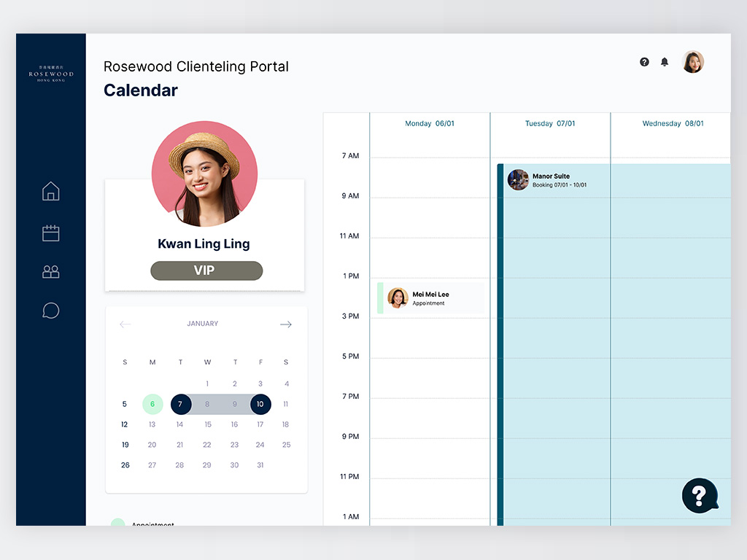The image size is (747, 560).
Task: Select Kwan Ling Ling name text
Action: click(x=204, y=244)
